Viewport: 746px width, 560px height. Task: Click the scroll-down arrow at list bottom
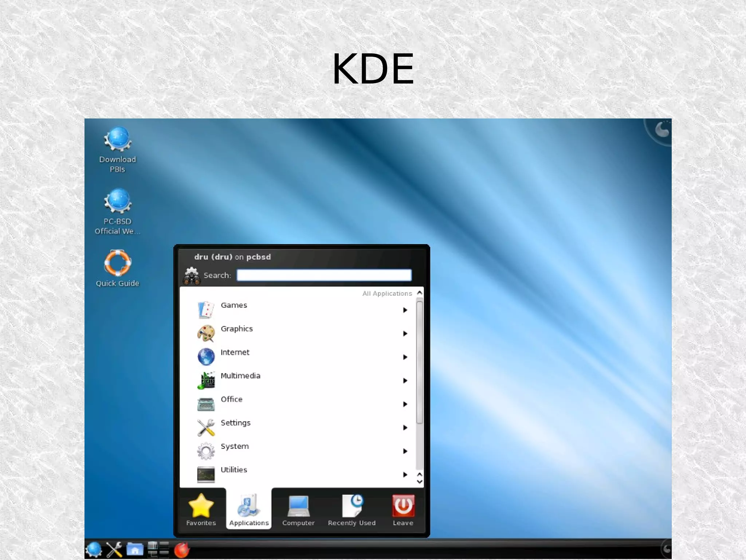click(420, 482)
